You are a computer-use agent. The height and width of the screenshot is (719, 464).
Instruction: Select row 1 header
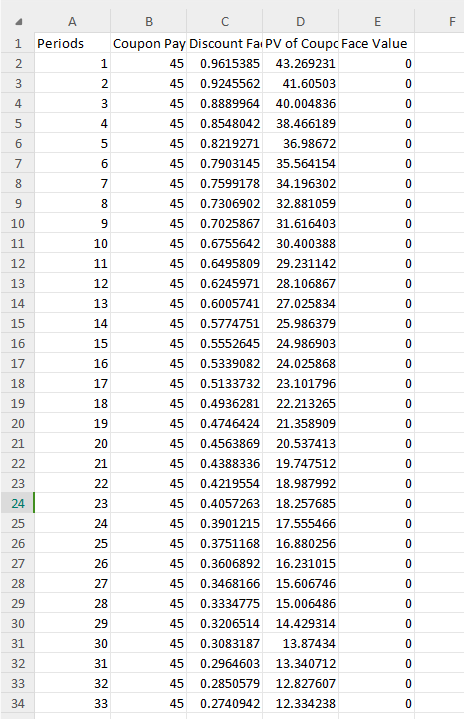click(17, 43)
